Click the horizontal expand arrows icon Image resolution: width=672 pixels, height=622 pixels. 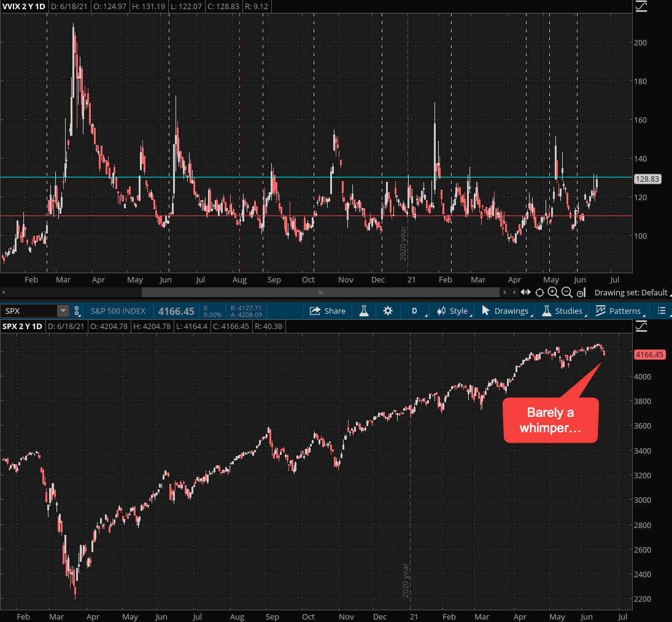coord(525,292)
